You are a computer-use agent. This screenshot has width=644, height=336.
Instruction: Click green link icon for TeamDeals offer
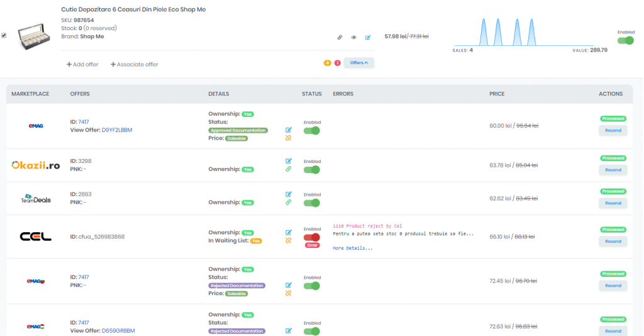click(288, 202)
